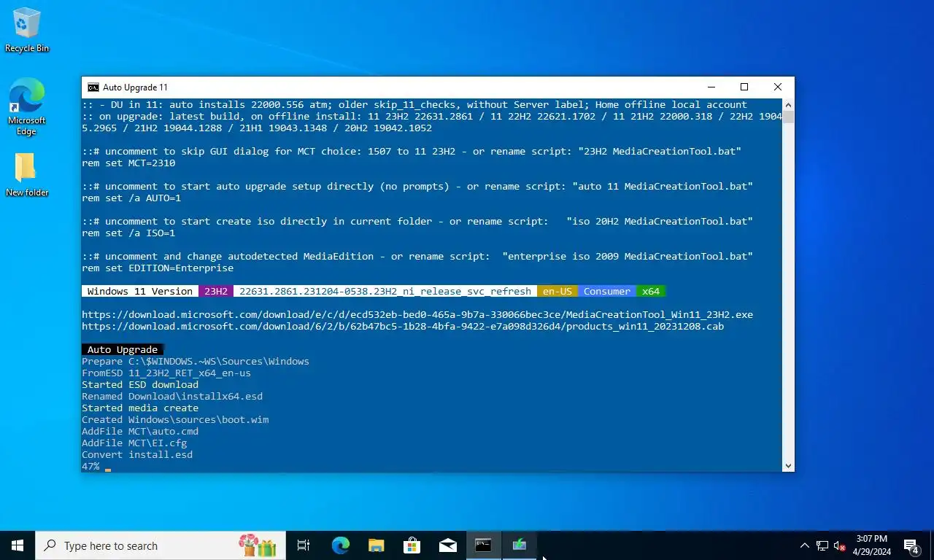Click the 'rem set /a AUTO=1' line

pyautogui.click(x=131, y=198)
